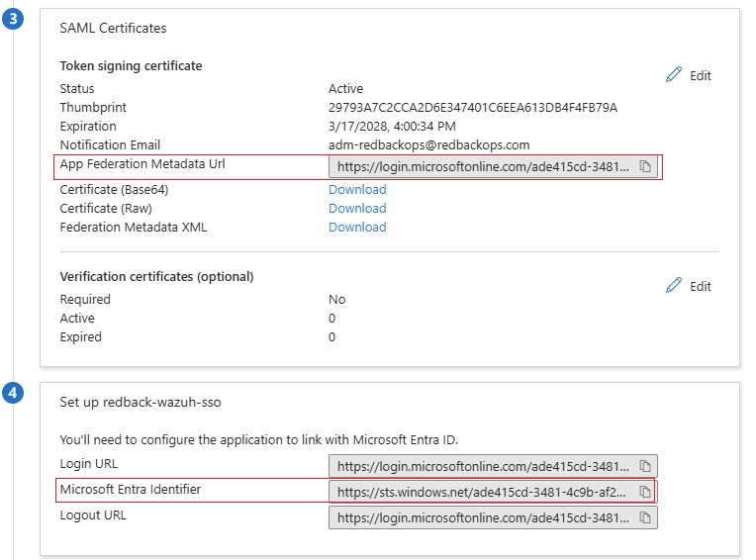This screenshot has width=756, height=560.
Task: Select the App Federation Metadata Url field
Action: [x=493, y=167]
